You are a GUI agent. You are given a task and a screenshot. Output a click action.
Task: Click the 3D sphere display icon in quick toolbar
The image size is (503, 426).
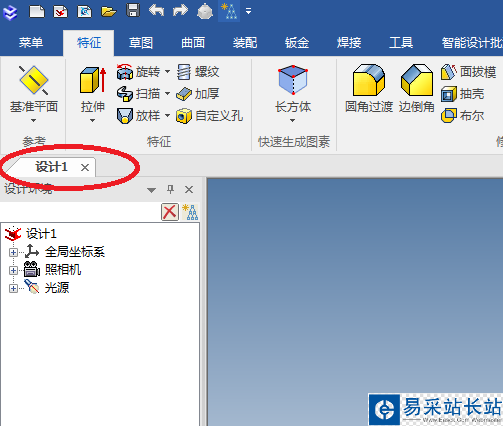point(205,11)
